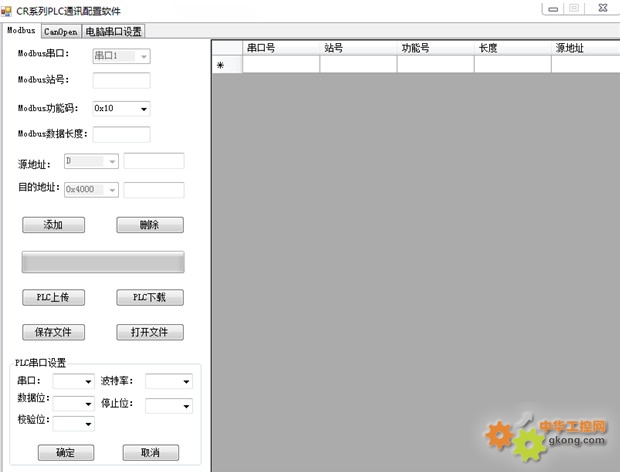Click the progress bar above PLC上传
The height and width of the screenshot is (472, 620).
click(x=103, y=262)
